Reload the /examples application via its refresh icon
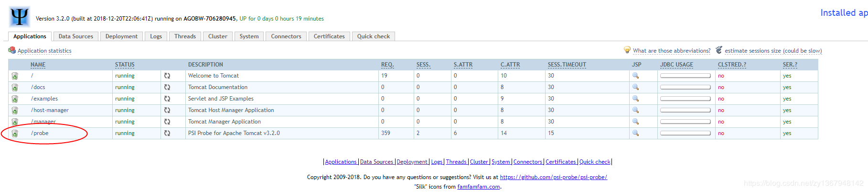 click(x=167, y=99)
